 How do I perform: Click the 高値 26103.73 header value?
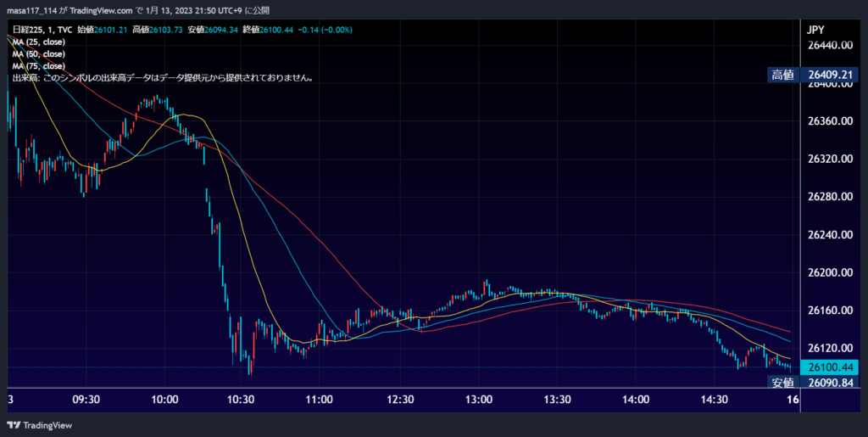tap(157, 30)
